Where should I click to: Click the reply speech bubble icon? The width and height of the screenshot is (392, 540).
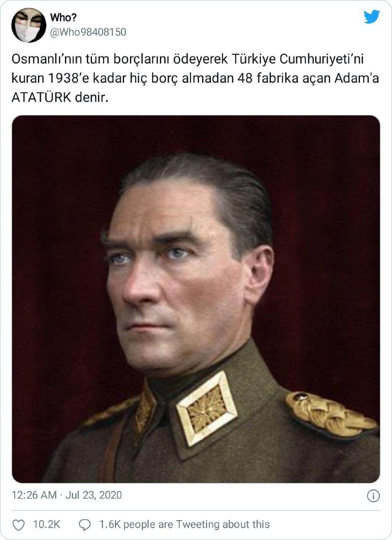click(x=85, y=525)
